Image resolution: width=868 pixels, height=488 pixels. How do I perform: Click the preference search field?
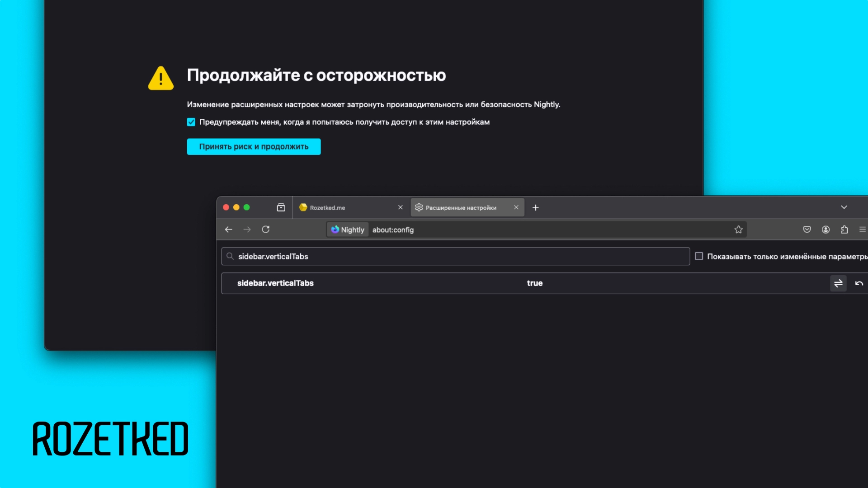pos(457,256)
